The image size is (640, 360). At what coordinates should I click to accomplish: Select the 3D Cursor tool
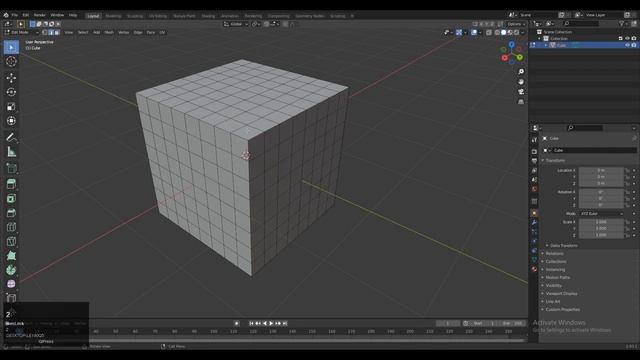click(x=11, y=61)
